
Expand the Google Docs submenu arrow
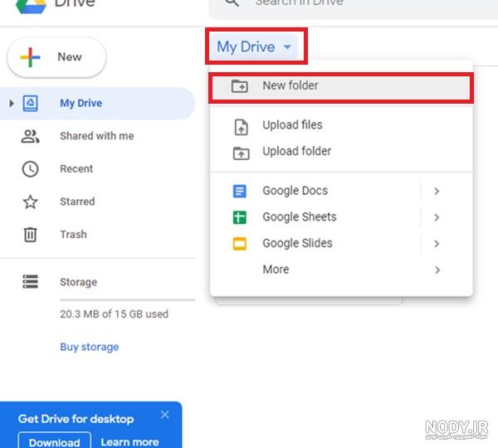(x=437, y=191)
